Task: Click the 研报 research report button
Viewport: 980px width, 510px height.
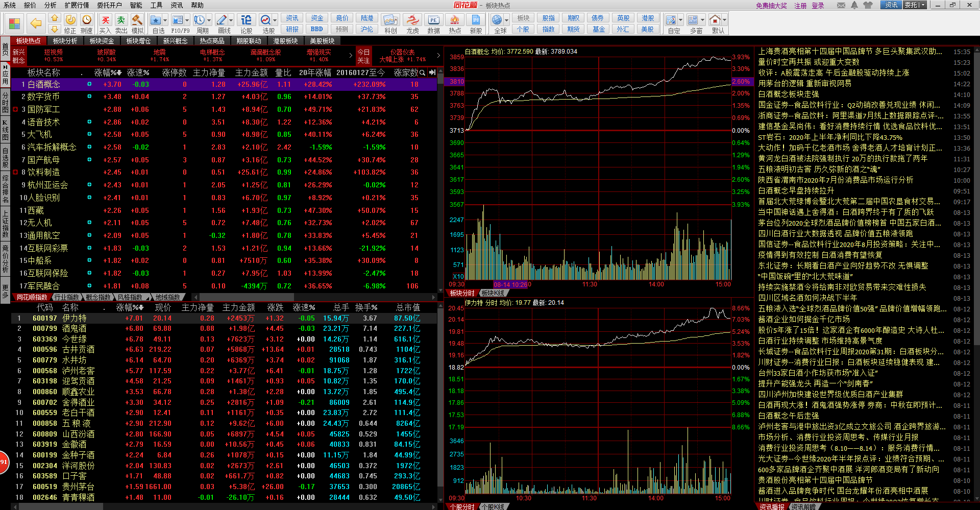Action: point(292,29)
